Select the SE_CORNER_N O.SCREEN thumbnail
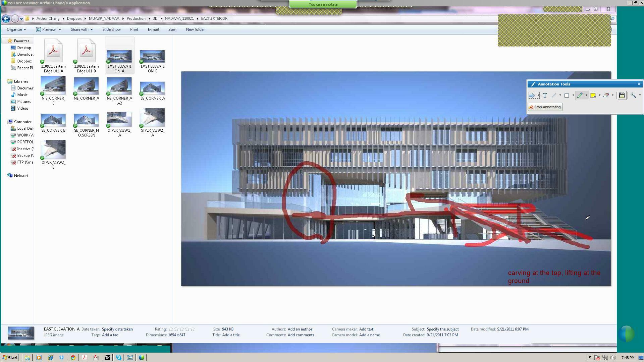The width and height of the screenshot is (644, 362). point(86,125)
